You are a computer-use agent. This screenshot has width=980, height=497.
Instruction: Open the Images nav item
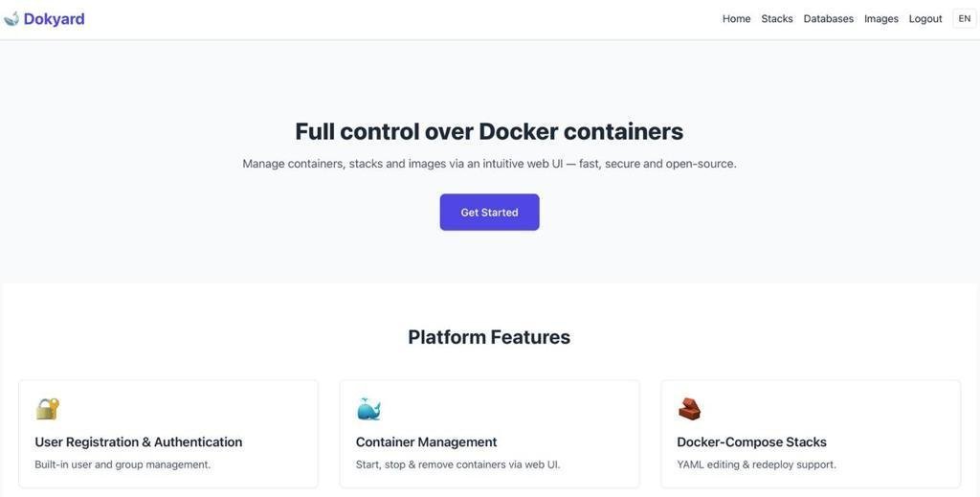coord(881,19)
